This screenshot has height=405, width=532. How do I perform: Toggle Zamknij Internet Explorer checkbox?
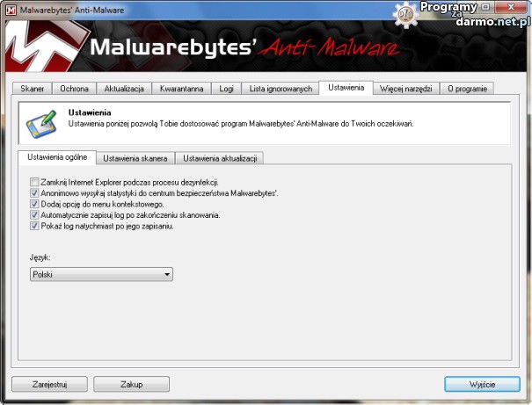click(x=34, y=182)
